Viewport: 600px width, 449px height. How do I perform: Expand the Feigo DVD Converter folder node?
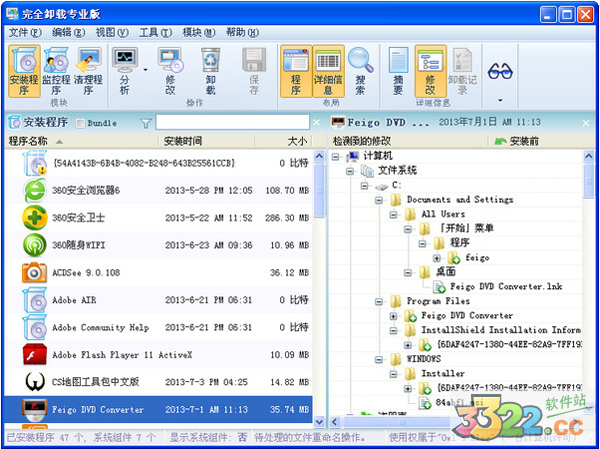[393, 316]
